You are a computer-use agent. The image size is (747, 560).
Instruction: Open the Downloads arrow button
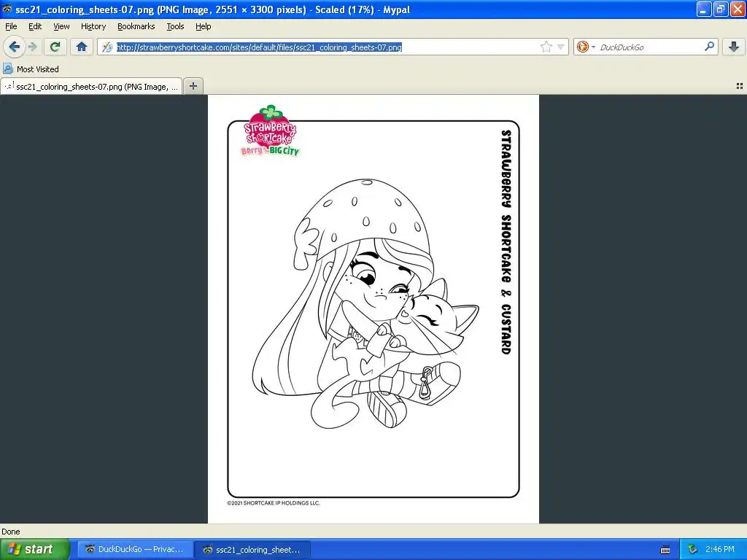click(x=734, y=47)
